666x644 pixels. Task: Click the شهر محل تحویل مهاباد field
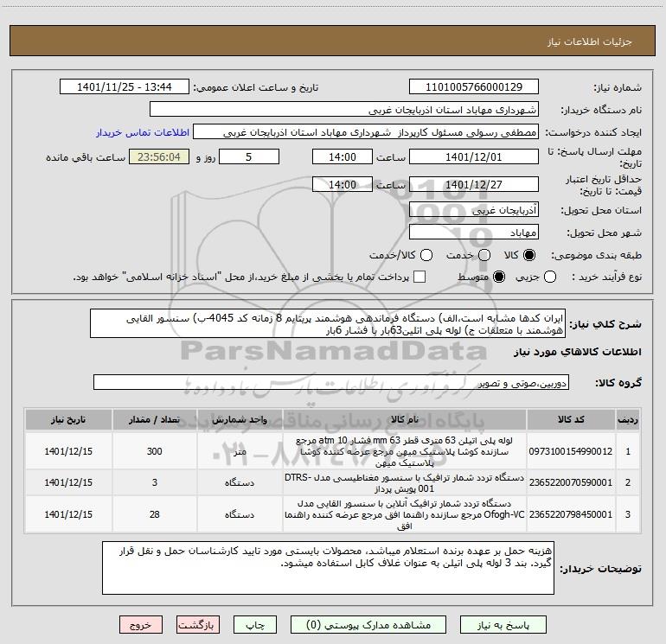(x=474, y=233)
